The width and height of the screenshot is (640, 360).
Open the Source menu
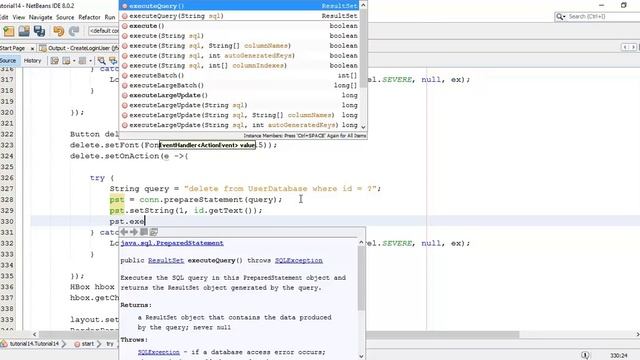65,17
